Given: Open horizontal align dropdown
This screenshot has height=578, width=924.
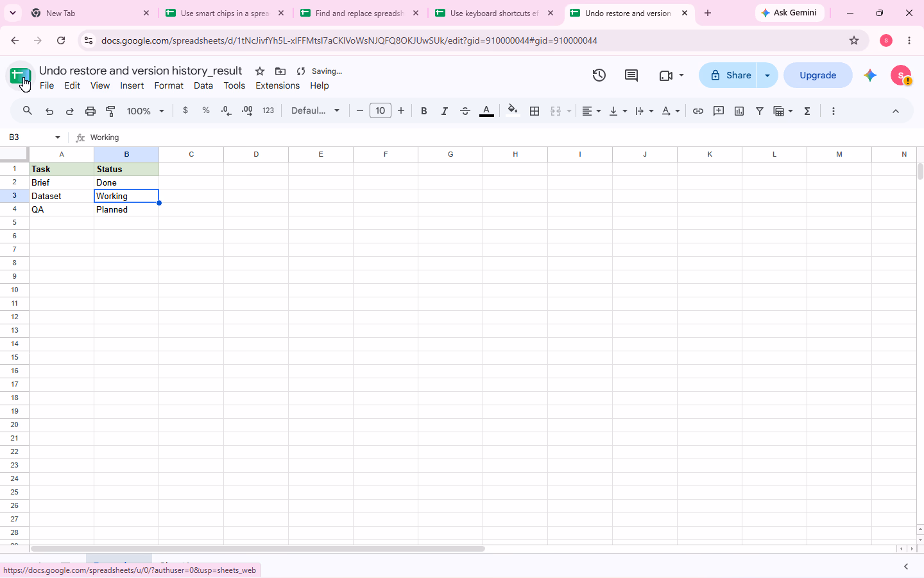Looking at the screenshot, I should pyautogui.click(x=591, y=111).
